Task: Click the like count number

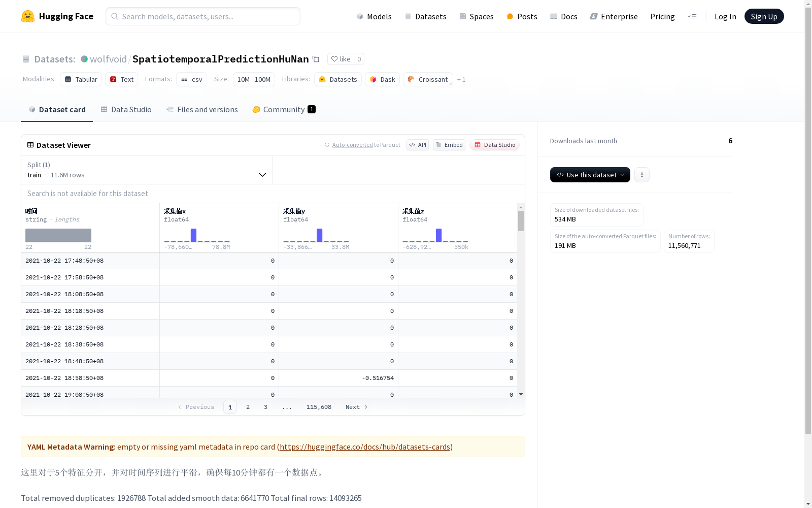Action: point(359,59)
